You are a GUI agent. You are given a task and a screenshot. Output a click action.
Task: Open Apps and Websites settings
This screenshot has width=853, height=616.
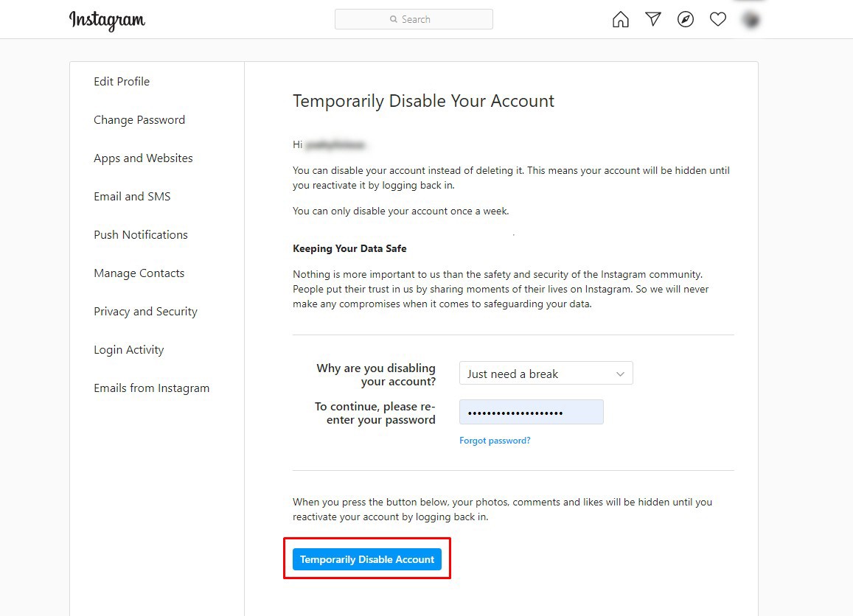tap(143, 158)
